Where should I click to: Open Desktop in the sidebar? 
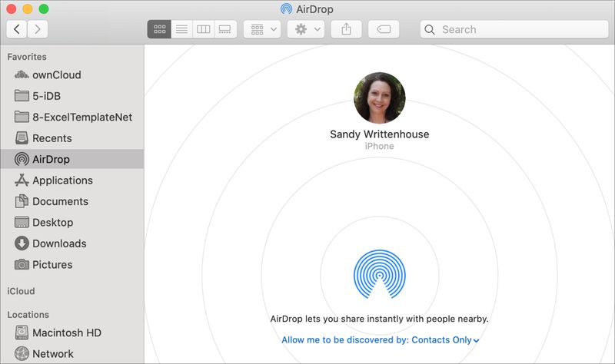(72, 223)
